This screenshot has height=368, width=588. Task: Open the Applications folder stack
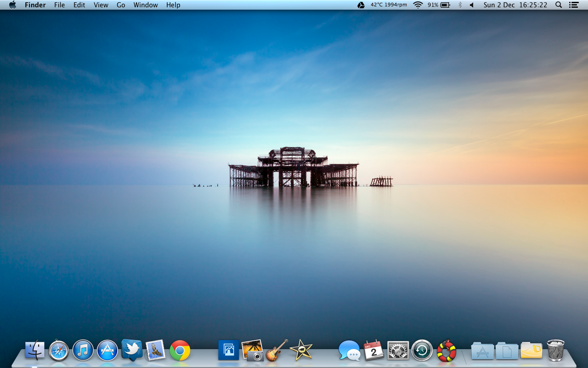pos(483,351)
